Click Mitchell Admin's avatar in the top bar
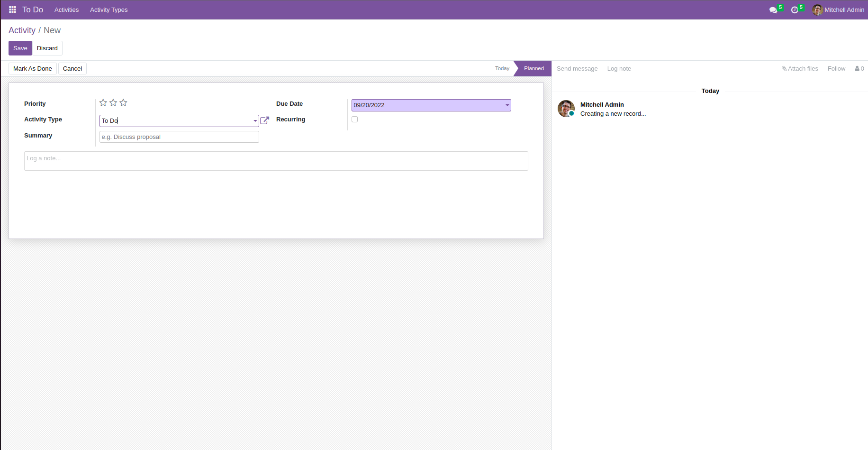The width and height of the screenshot is (868, 450). [817, 10]
